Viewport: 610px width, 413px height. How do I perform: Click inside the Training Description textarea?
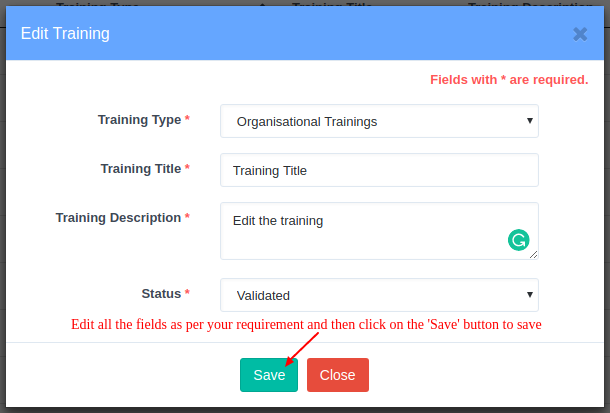click(379, 231)
